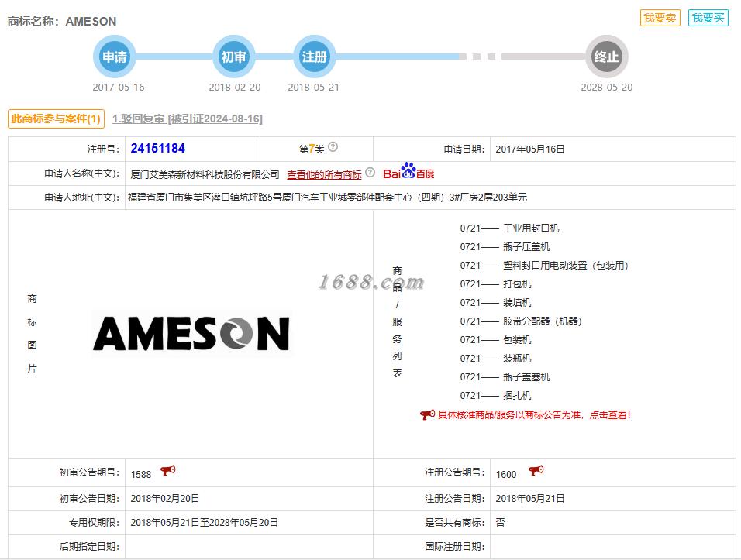Select the 终止 timeline stage circle
Viewport: 741px width, 560px height.
click(x=606, y=57)
